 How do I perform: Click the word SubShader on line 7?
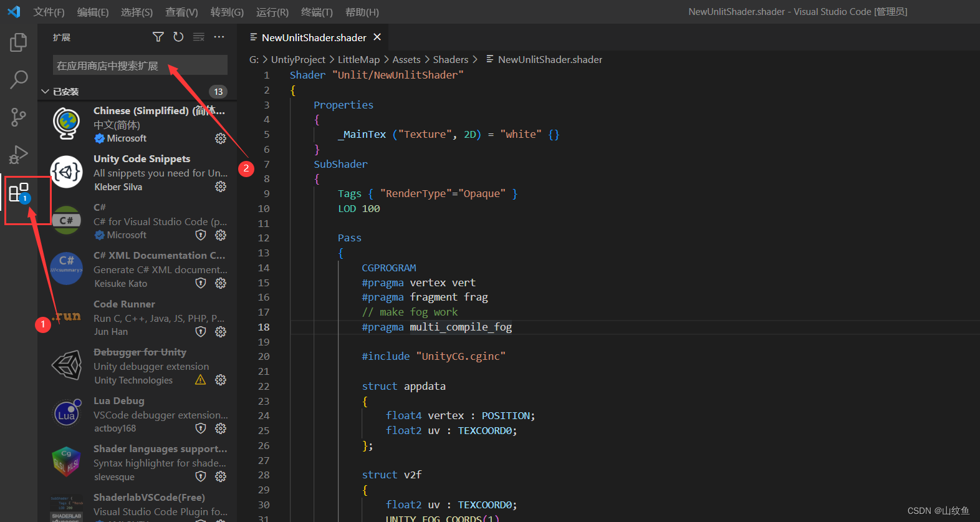(x=340, y=164)
